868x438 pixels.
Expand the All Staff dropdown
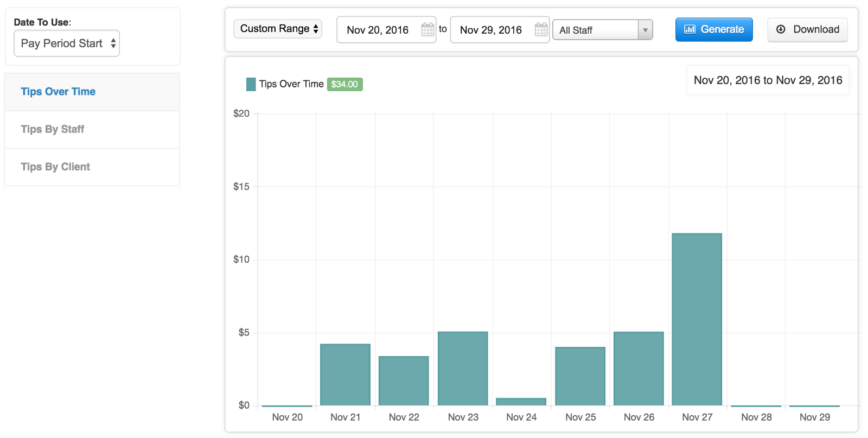tap(602, 30)
